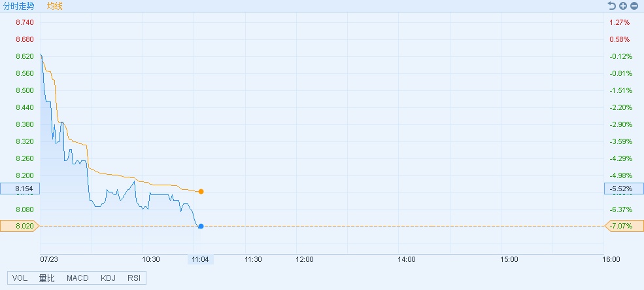Click the orange average line endpoint dot
644x290 pixels.
coord(201,192)
